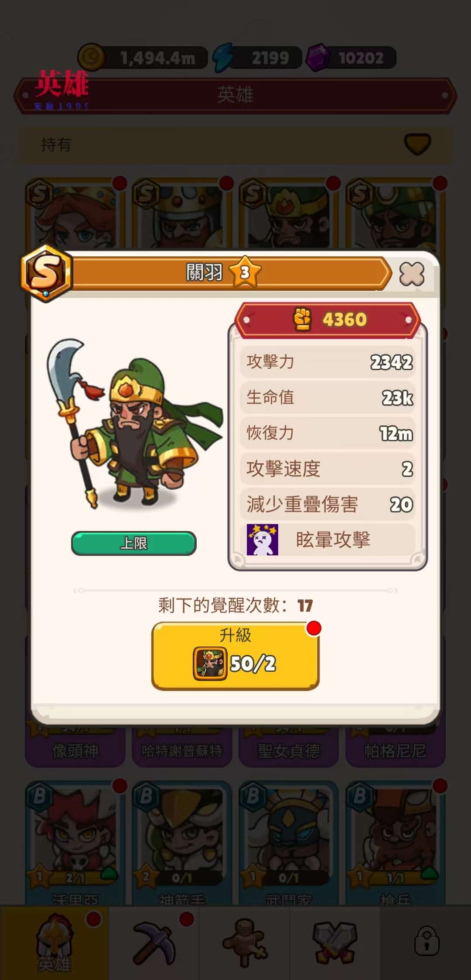Expand the 持有 filter dropdown
The width and height of the screenshot is (471, 980).
[x=417, y=144]
